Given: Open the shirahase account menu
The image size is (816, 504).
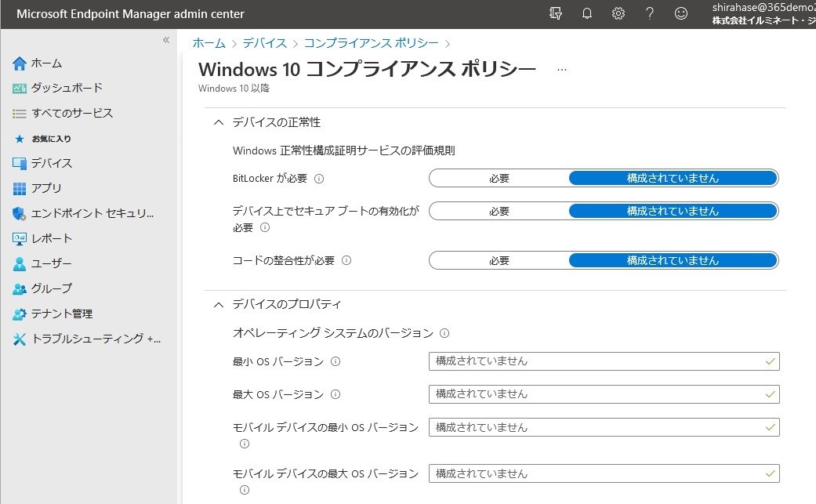Looking at the screenshot, I should (x=763, y=14).
